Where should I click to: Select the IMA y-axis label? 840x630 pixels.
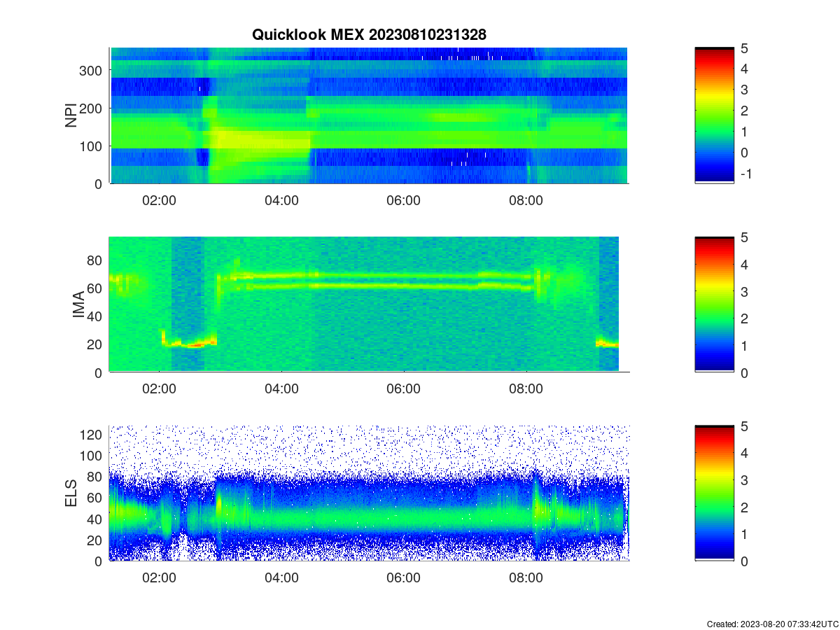pos(78,304)
